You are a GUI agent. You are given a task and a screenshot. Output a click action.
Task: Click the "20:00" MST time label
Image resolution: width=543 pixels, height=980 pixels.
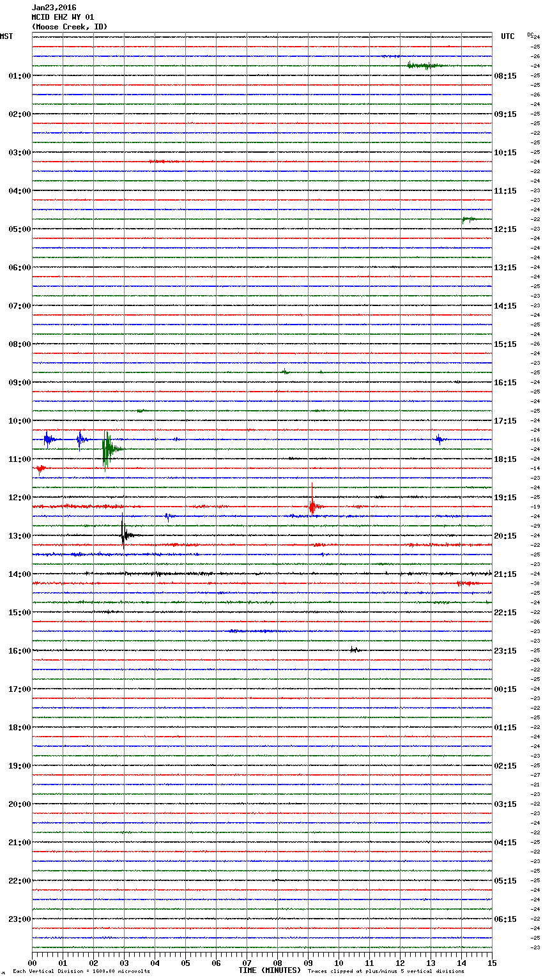(19, 804)
